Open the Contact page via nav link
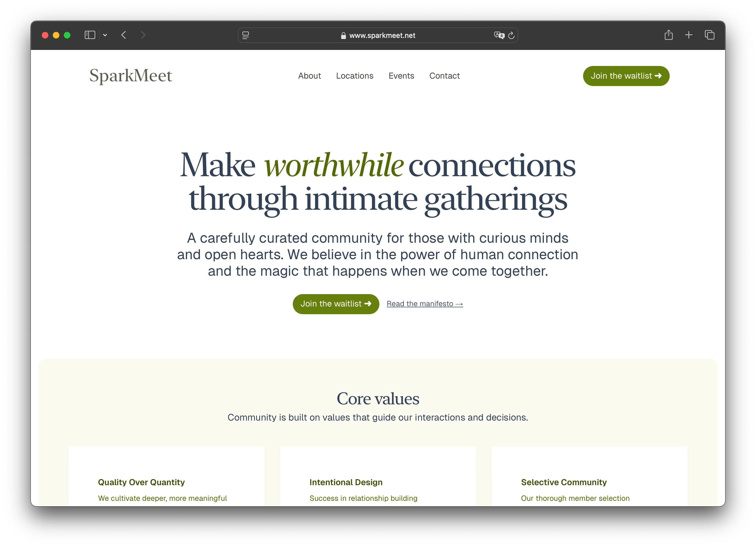This screenshot has height=547, width=756. pyautogui.click(x=444, y=76)
